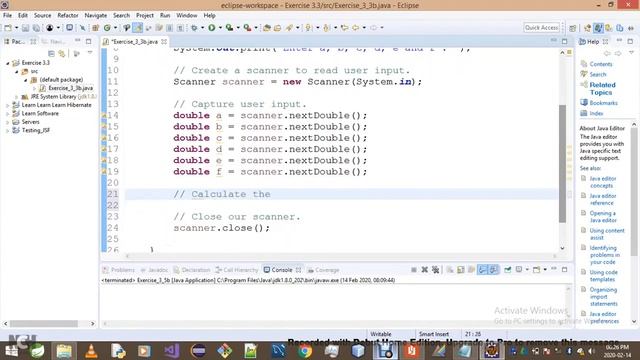Click the editor vertical scrollbar thumb
Screen dimensions: 640x360
[562, 164]
